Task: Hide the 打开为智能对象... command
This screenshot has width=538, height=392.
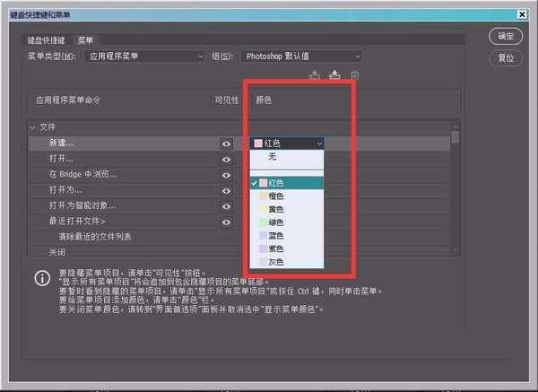Action: click(x=226, y=205)
